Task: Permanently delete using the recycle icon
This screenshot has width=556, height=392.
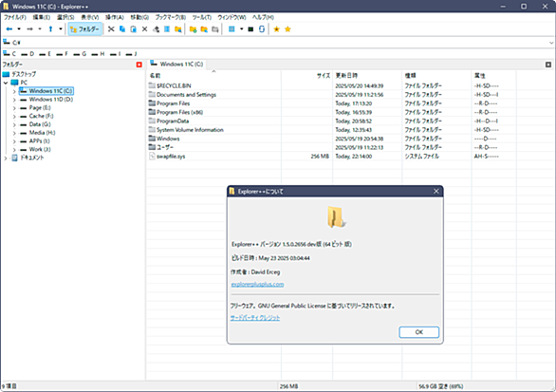Action: [156, 29]
